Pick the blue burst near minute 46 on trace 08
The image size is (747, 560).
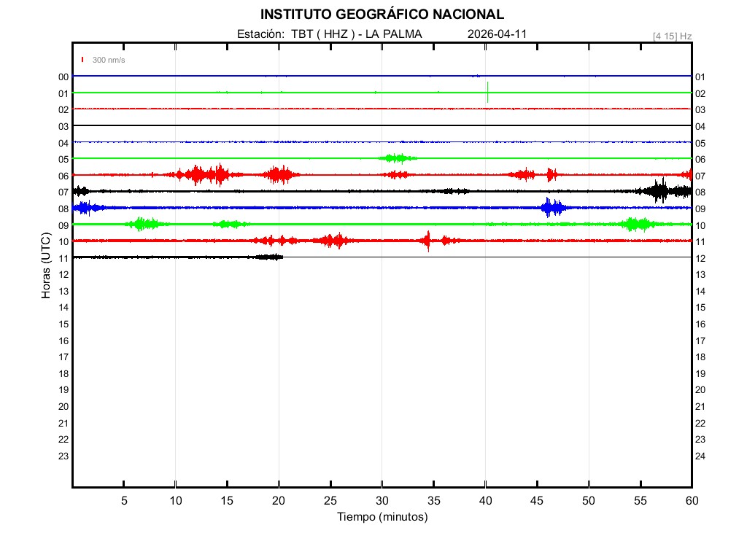(x=552, y=208)
